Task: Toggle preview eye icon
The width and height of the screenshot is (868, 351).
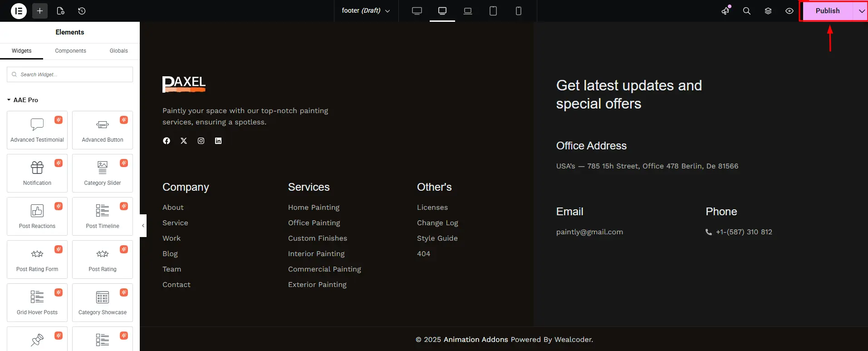Action: (x=790, y=11)
